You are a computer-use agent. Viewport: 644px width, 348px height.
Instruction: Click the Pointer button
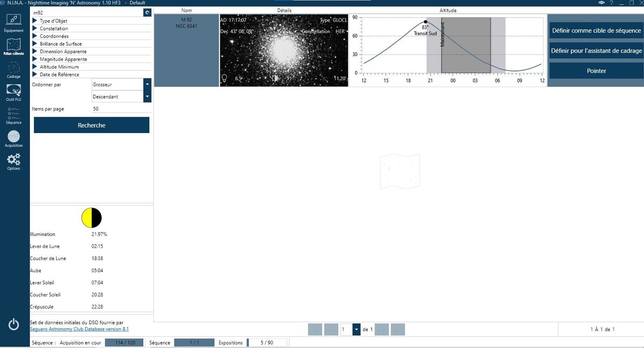[596, 71]
